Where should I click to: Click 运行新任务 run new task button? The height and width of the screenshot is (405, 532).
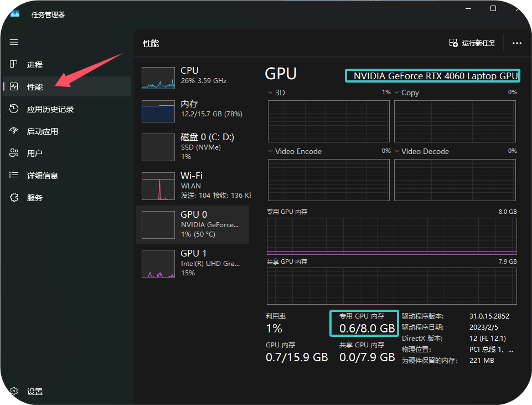pyautogui.click(x=472, y=43)
